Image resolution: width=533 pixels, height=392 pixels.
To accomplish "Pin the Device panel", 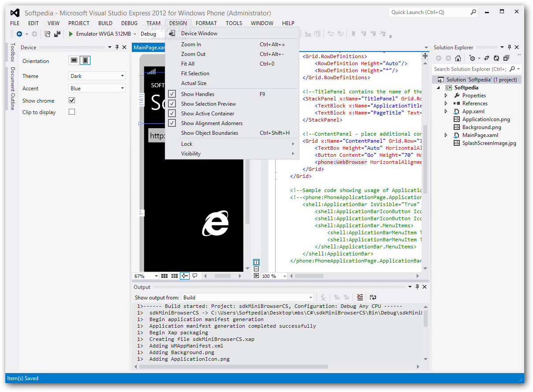I will pyautogui.click(x=117, y=47).
